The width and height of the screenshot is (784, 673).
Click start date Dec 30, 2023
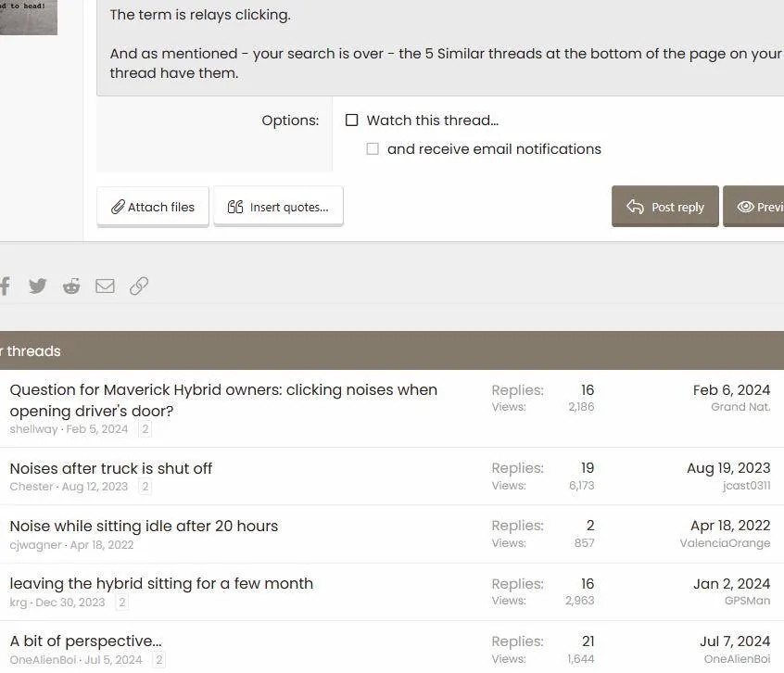pos(70,603)
